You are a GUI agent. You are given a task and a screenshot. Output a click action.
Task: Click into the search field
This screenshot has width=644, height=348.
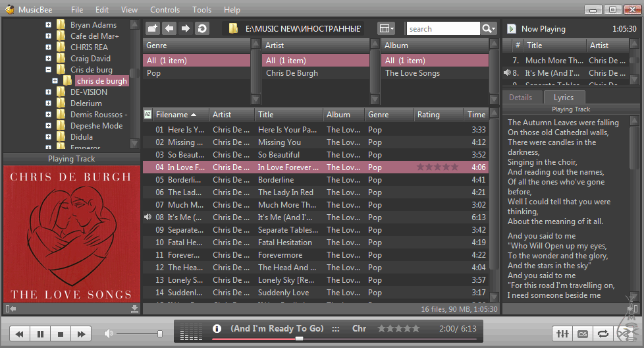(x=443, y=29)
